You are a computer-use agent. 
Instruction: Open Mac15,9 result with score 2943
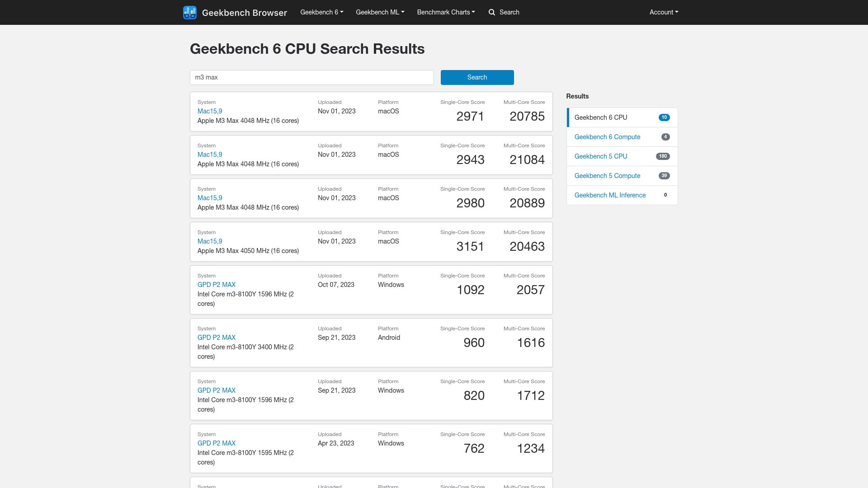point(210,155)
